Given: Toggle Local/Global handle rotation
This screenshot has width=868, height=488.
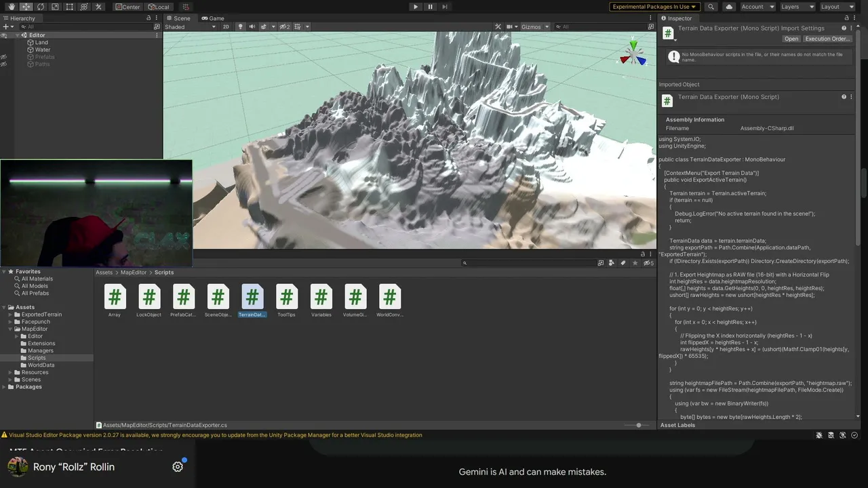Looking at the screenshot, I should pyautogui.click(x=159, y=7).
